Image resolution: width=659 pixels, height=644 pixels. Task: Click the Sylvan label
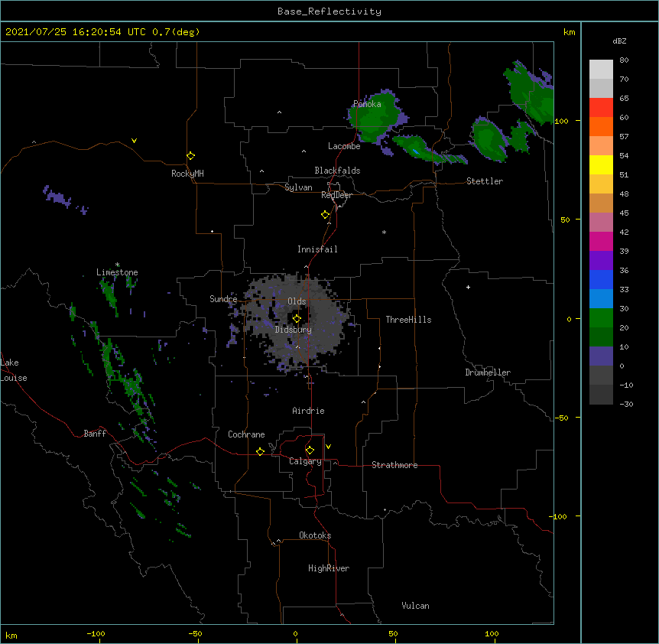(298, 187)
